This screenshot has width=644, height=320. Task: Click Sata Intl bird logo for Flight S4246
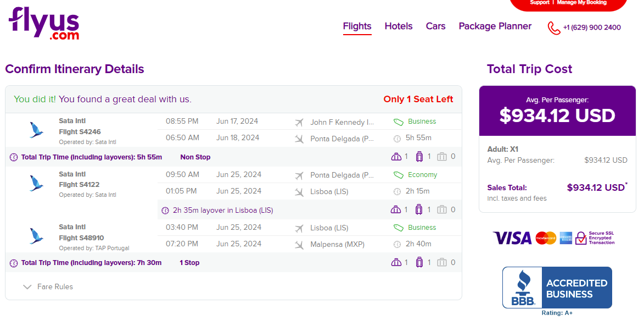coord(36,130)
